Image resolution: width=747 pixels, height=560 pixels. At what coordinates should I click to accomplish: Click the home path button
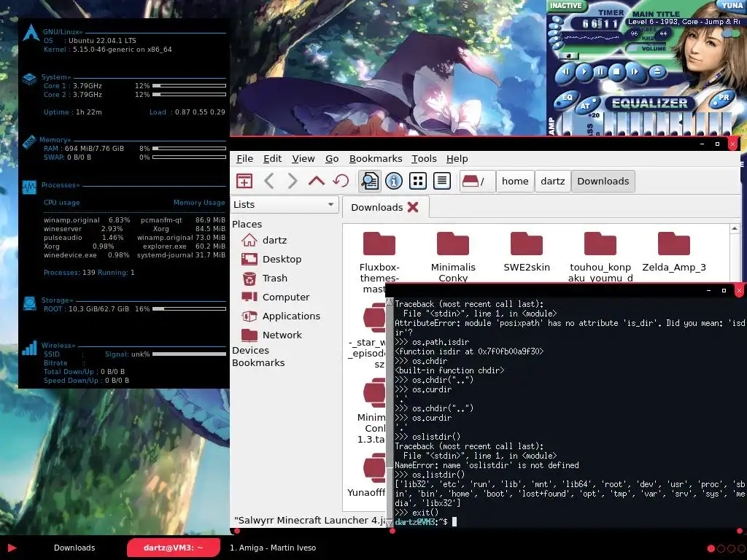click(515, 181)
